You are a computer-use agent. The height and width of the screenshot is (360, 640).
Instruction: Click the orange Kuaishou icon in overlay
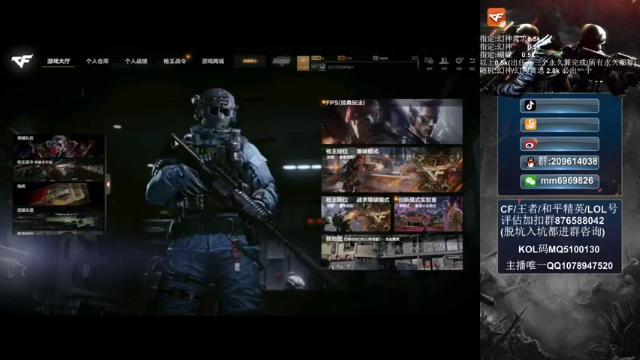530,124
